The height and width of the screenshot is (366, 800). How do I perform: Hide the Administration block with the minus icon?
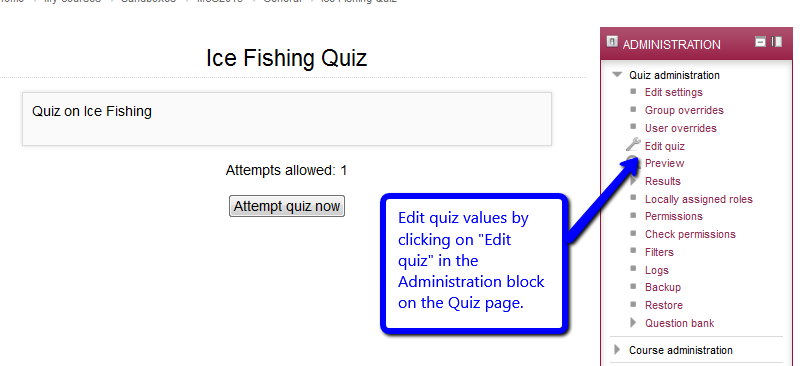[x=760, y=42]
